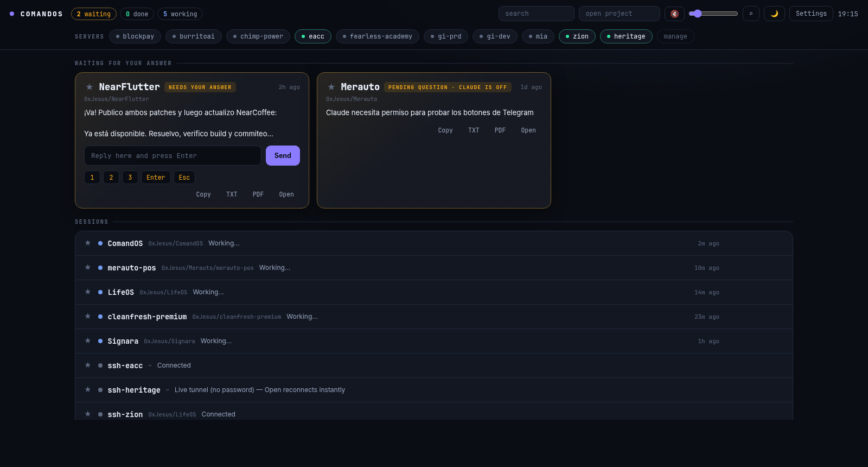868x467 pixels.
Task: Toggle the eacc server chip
Action: [313, 36]
